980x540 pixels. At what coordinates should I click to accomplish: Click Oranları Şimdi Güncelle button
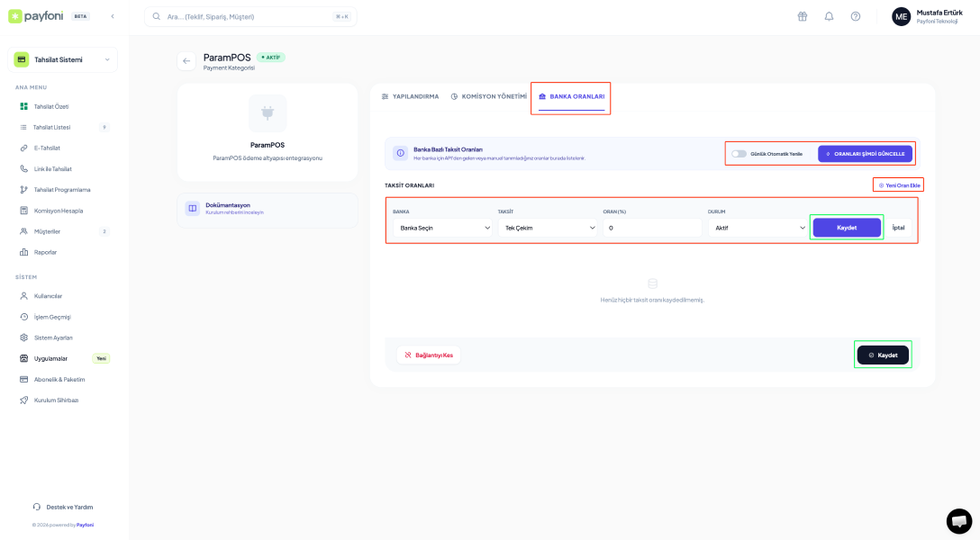865,154
